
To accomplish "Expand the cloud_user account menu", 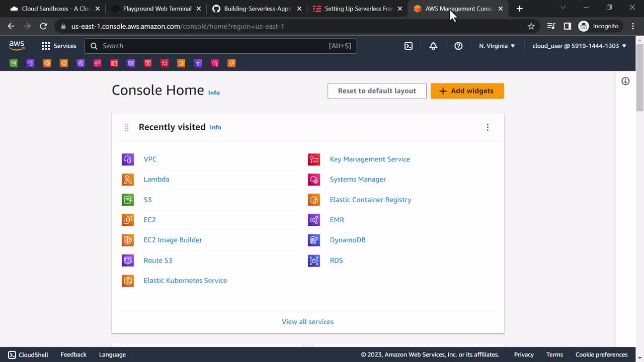I will tap(580, 46).
